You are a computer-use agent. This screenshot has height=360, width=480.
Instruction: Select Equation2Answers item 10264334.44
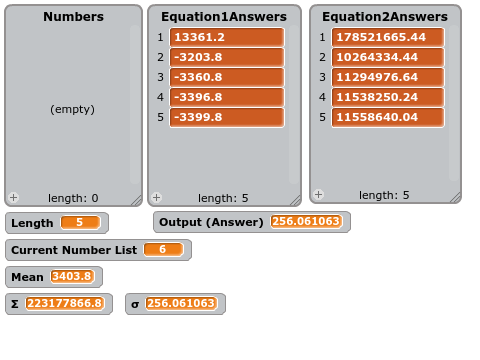click(388, 57)
